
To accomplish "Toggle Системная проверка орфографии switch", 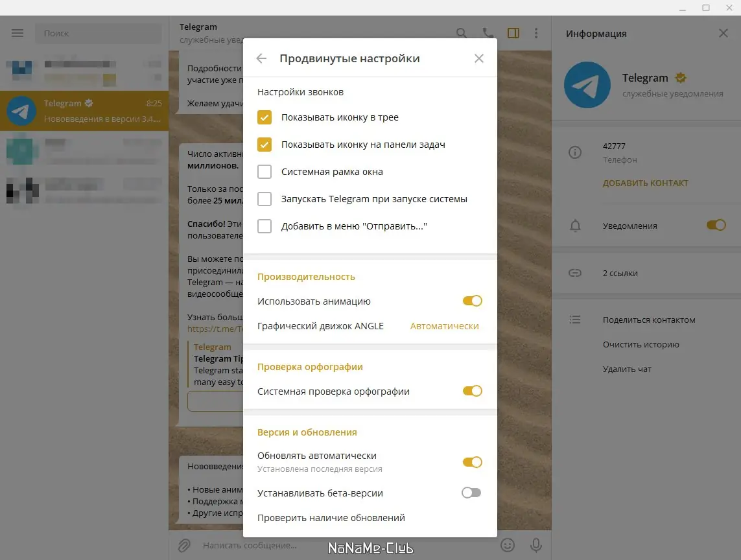I will 472,391.
